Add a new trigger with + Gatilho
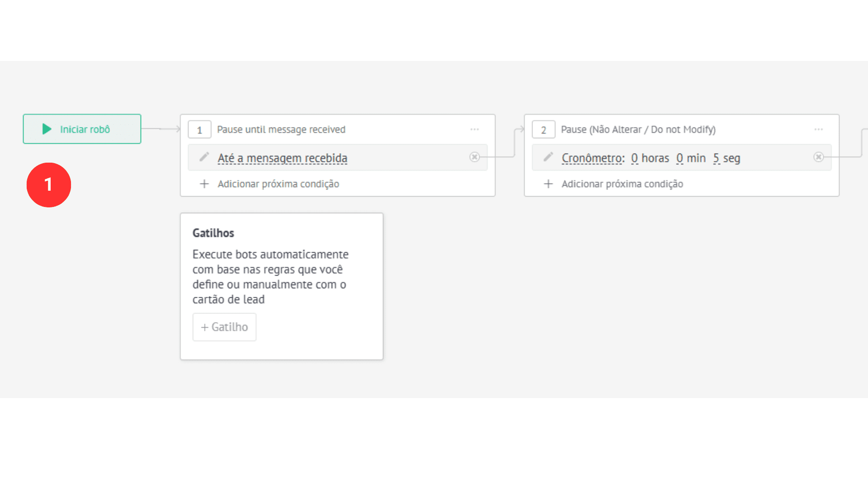Viewport: 868px width, 488px height. click(224, 327)
